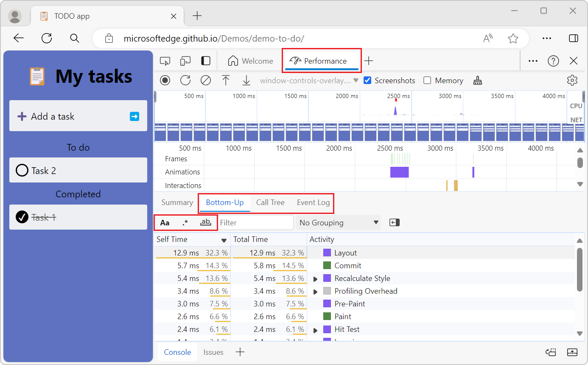Open the Performance panel settings gear
588x365 pixels.
point(572,80)
